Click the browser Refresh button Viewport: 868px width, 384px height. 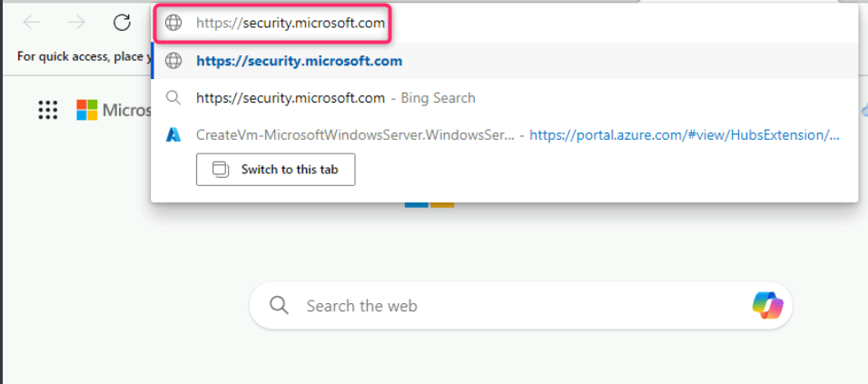click(x=122, y=23)
